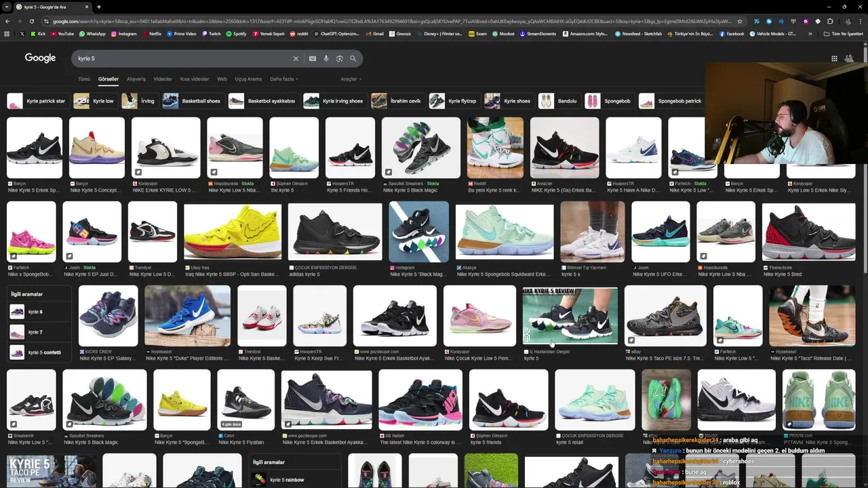The width and height of the screenshot is (868, 488).
Task: Submit search with magnifier icon
Action: [353, 59]
